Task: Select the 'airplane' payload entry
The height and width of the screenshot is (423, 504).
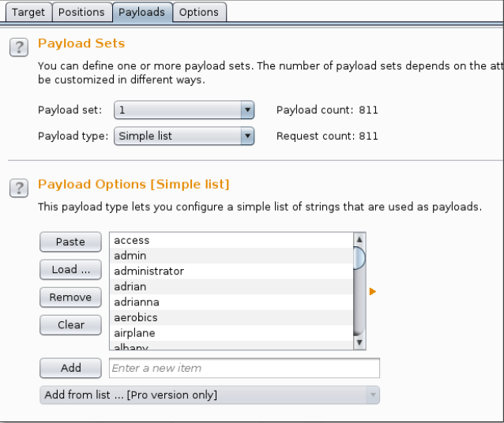Action: point(231,333)
